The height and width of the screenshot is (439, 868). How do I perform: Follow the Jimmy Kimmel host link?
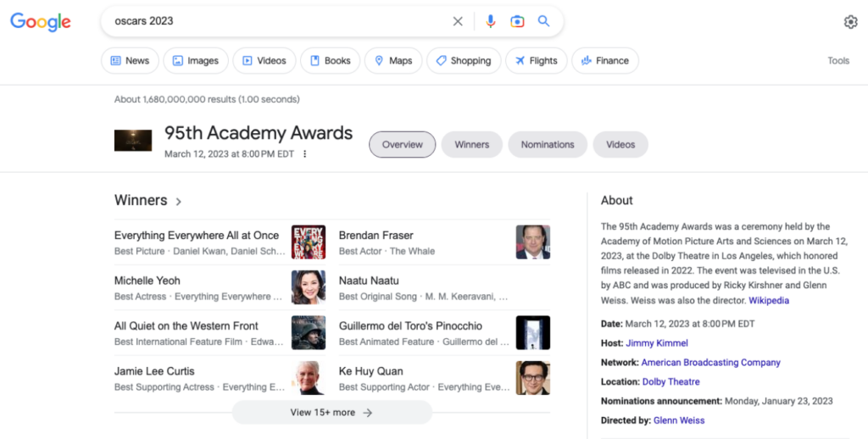[657, 343]
